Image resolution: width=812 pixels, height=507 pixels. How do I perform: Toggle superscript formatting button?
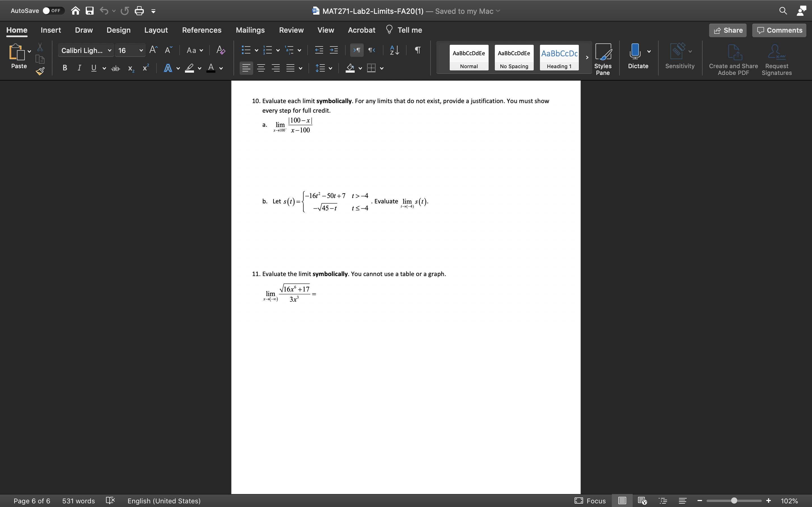point(145,68)
